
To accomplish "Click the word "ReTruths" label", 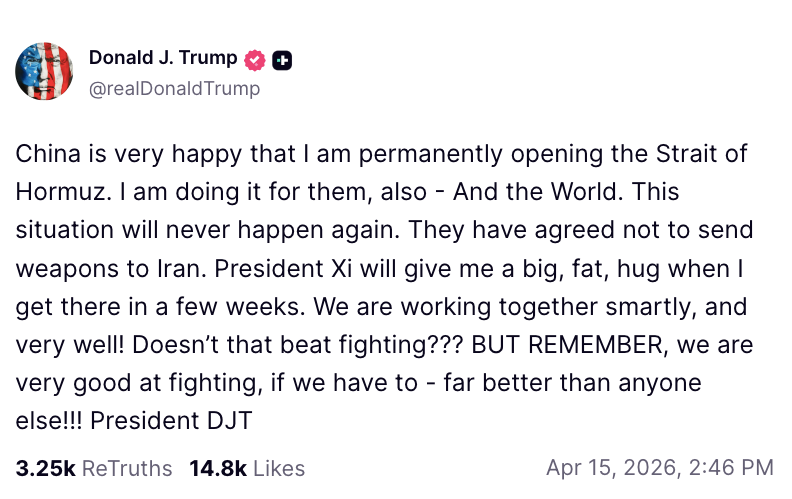I will [127, 468].
